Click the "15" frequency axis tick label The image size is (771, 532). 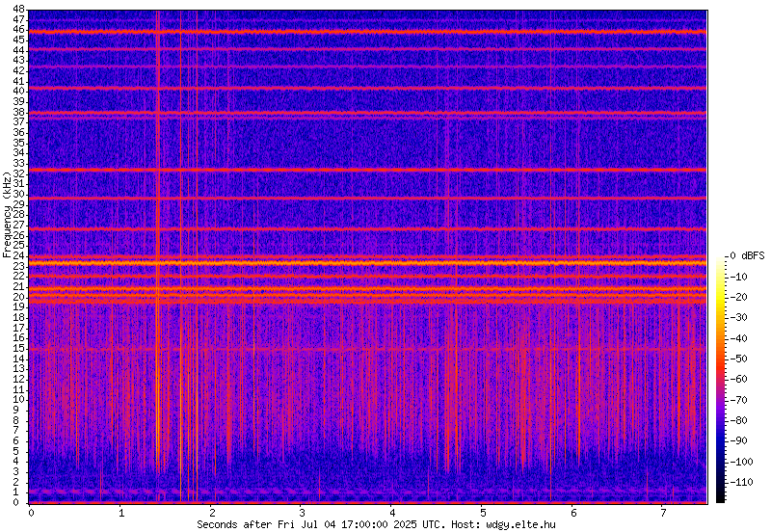(18, 348)
